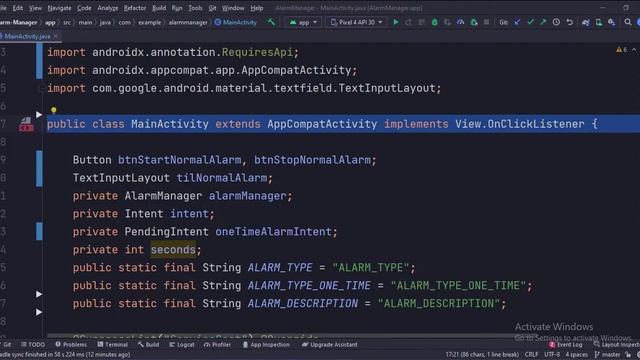Run the app with green play button
640x360 pixels.
point(396,22)
